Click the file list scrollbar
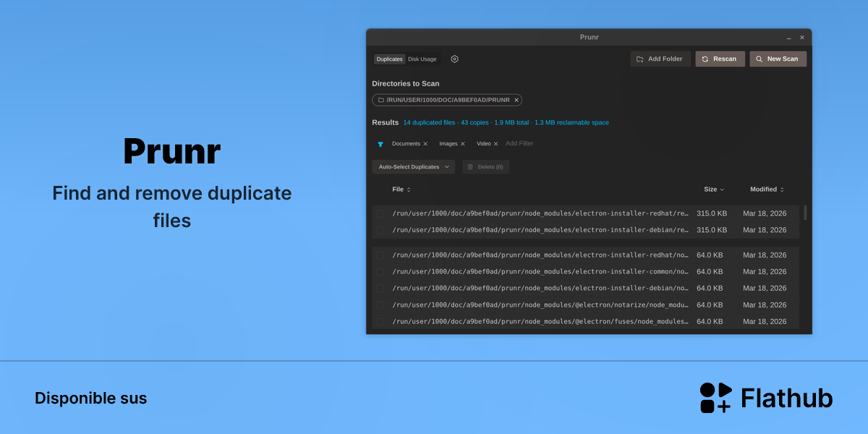The width and height of the screenshot is (868, 434). pyautogui.click(x=805, y=213)
